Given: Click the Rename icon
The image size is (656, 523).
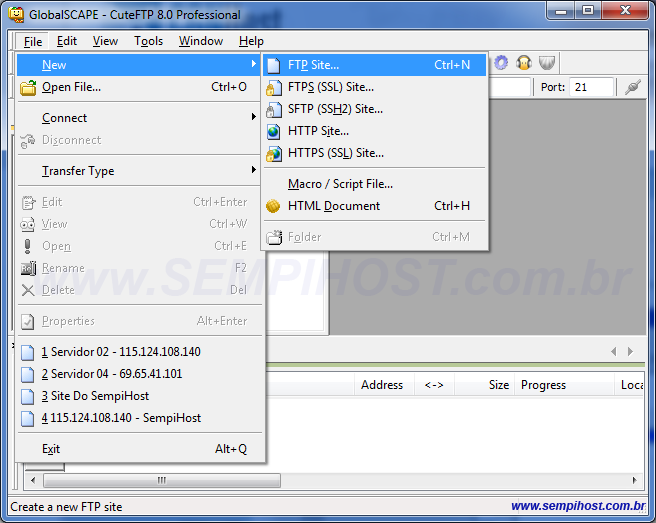Looking at the screenshot, I should click(28, 268).
